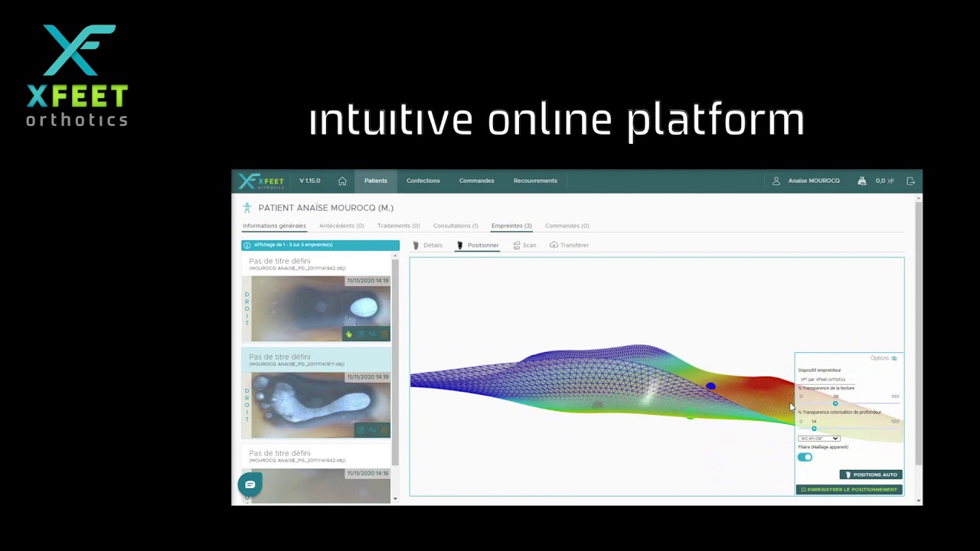Viewport: 980px width, 551px height.
Task: Switch to Empreintes (3) tab
Action: [511, 226]
